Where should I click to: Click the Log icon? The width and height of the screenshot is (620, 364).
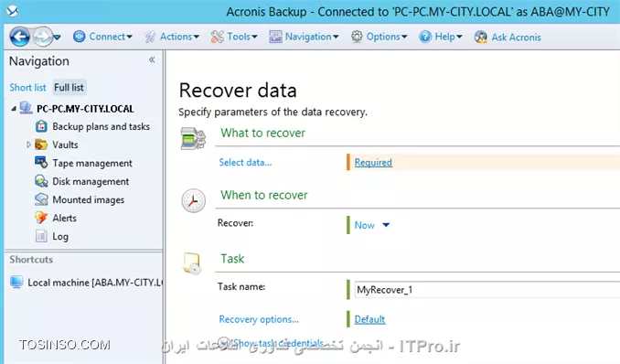41,236
